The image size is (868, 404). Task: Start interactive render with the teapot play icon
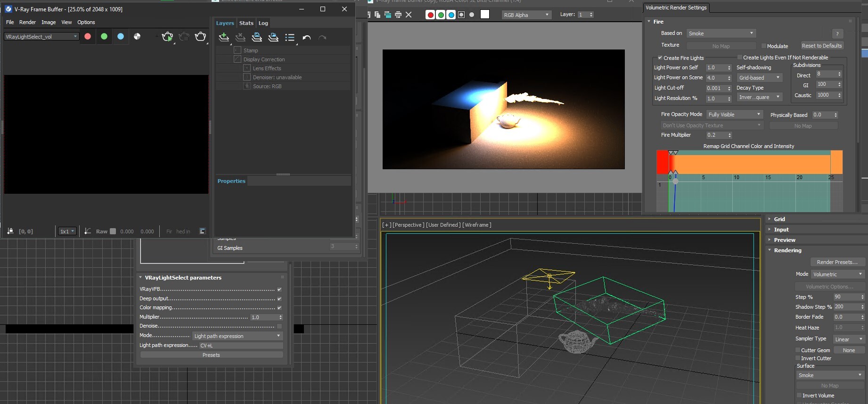pos(167,37)
